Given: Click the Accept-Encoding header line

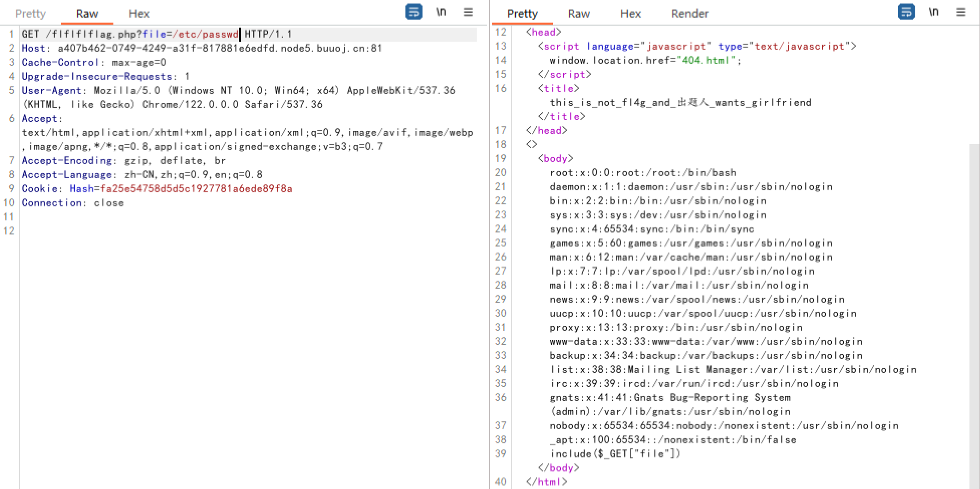Looking at the screenshot, I should click(123, 161).
